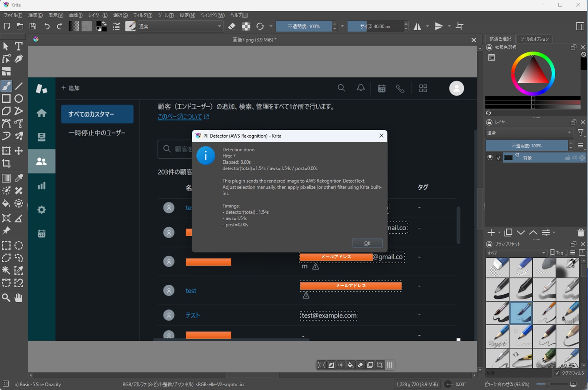The image size is (588, 390).
Task: Hide the 背景 layer eye icon
Action: coord(490,158)
